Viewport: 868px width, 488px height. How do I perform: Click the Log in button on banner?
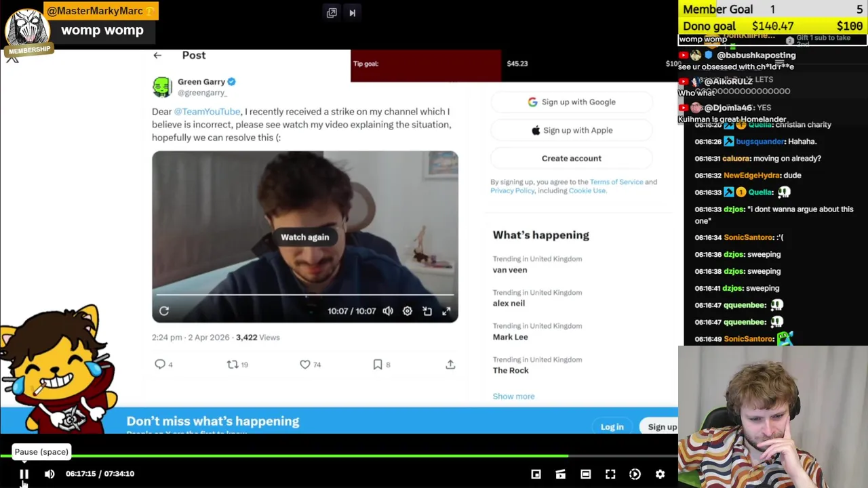click(612, 427)
